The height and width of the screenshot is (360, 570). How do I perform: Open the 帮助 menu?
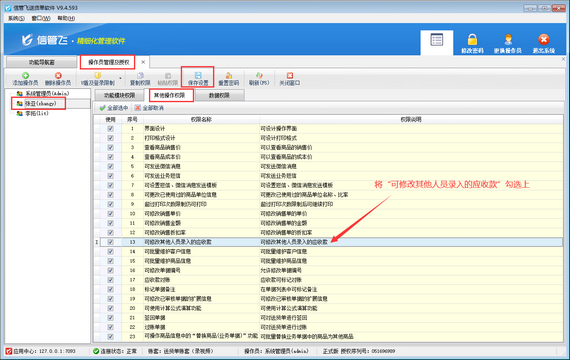(x=66, y=18)
